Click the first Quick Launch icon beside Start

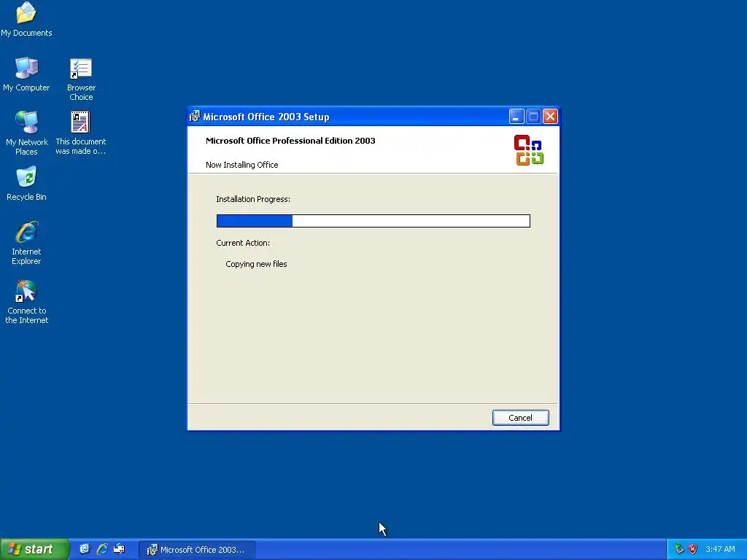pos(85,549)
